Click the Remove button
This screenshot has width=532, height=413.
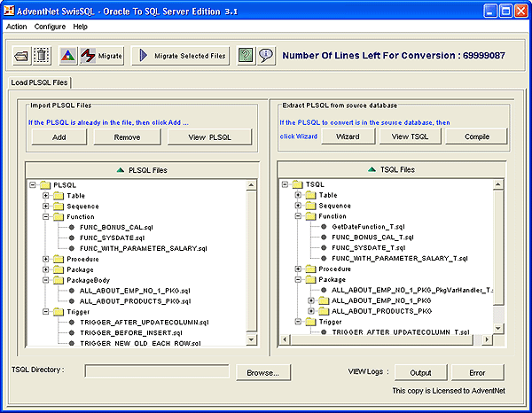click(127, 137)
